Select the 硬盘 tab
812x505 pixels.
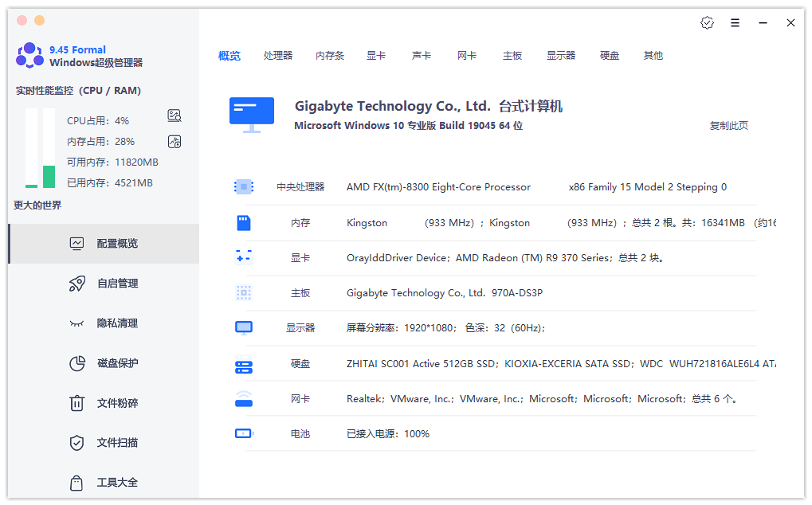tap(608, 55)
